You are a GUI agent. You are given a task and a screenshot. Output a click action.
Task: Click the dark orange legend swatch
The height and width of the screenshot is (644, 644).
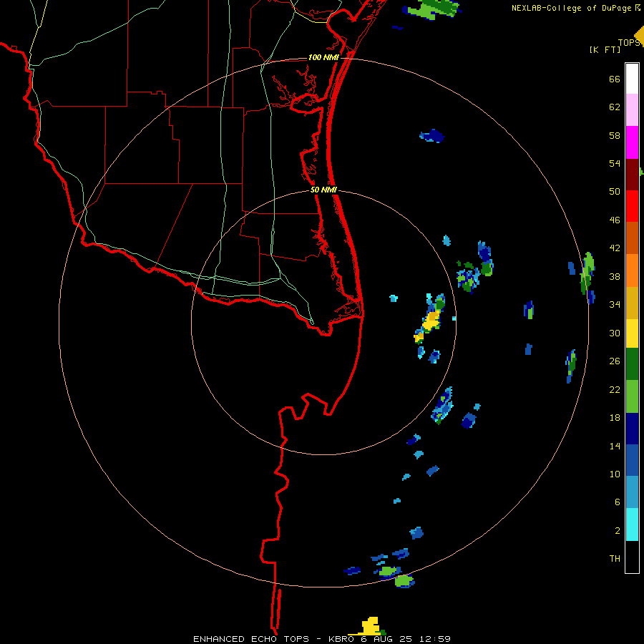(x=632, y=238)
